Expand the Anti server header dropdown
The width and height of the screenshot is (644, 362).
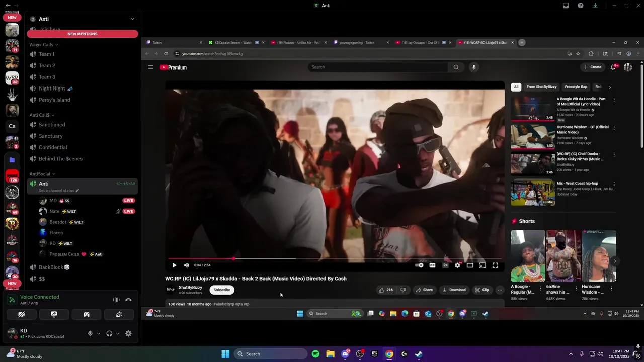point(132,19)
